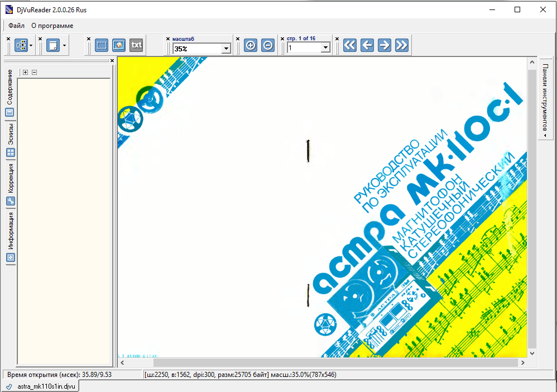557x392 pixels.
Task: Click the 'стр. 1 of 16' label
Action: 301,39
